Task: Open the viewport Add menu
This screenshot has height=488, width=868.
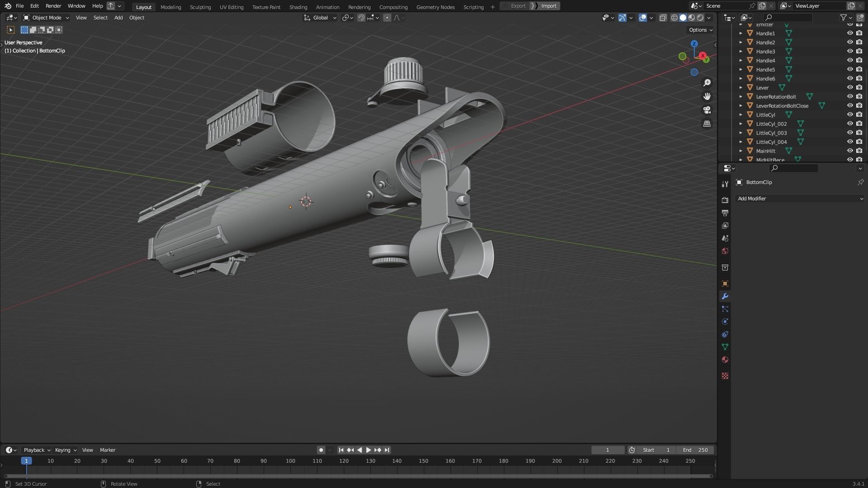Action: pos(119,18)
